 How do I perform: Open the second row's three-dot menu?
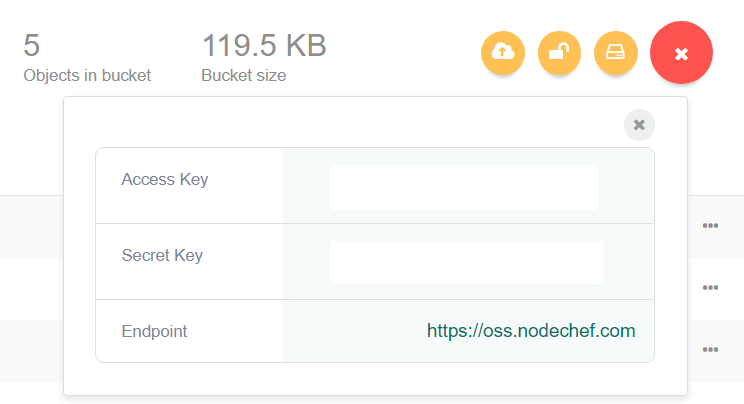tap(710, 288)
